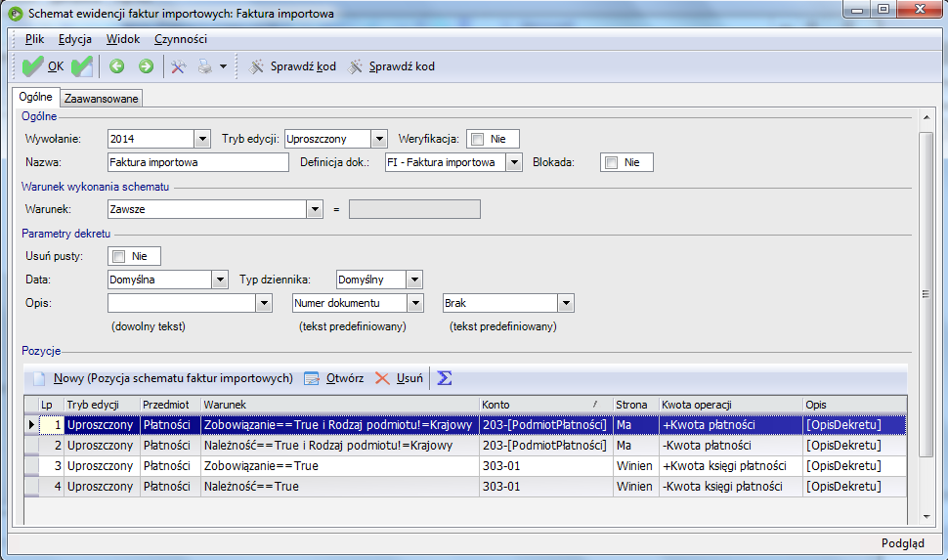Click the row selector arrow of row 1

pyautogui.click(x=31, y=425)
